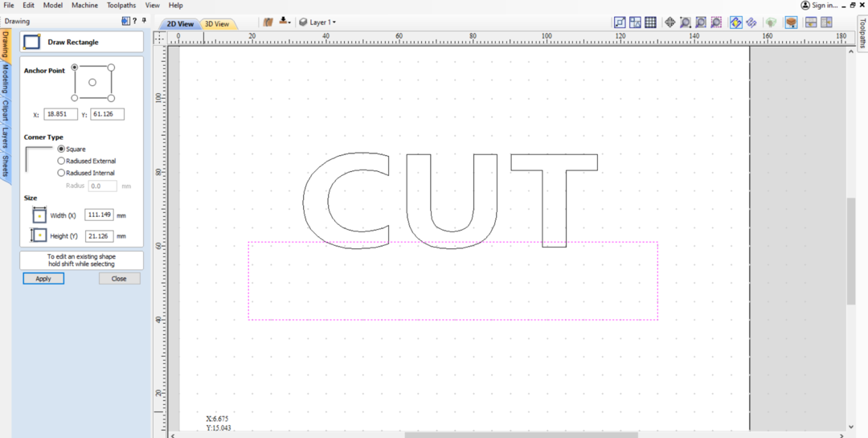Click the Apply button
This screenshot has height=438, width=868.
tap(43, 279)
